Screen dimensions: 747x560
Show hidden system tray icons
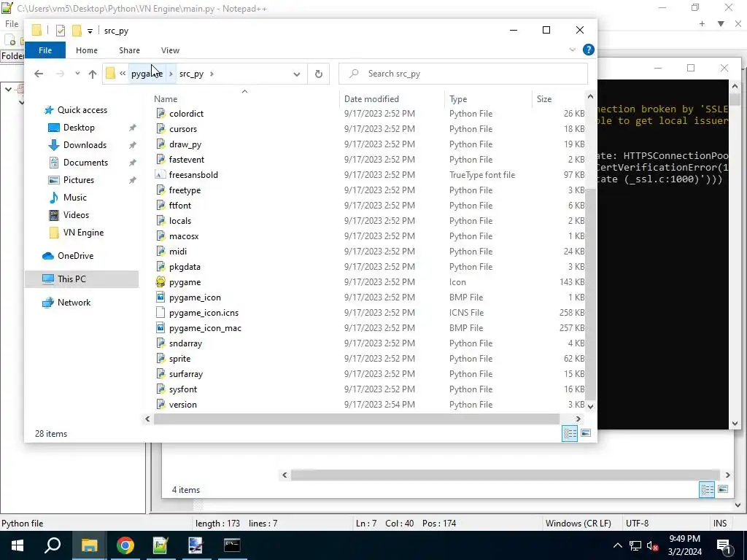tap(617, 545)
